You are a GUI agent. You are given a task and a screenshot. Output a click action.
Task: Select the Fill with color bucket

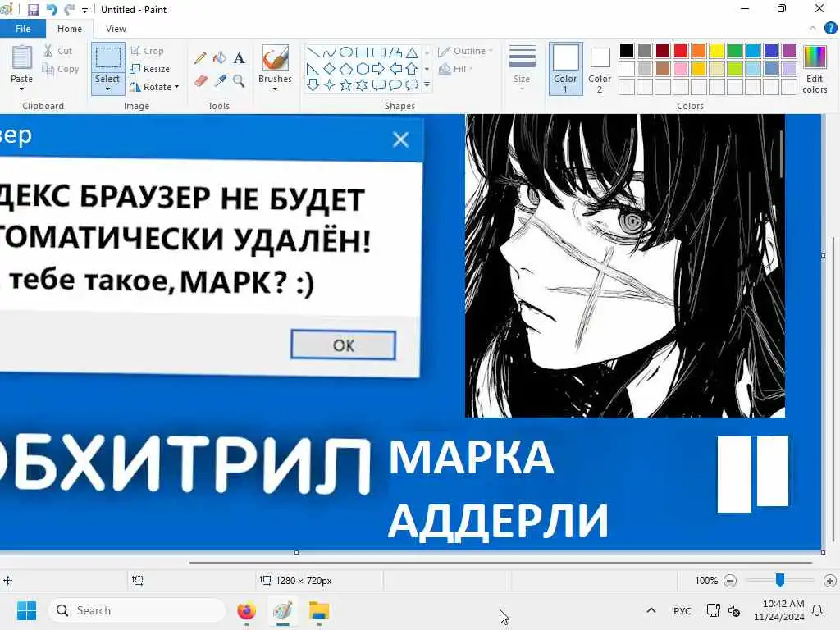tap(220, 58)
